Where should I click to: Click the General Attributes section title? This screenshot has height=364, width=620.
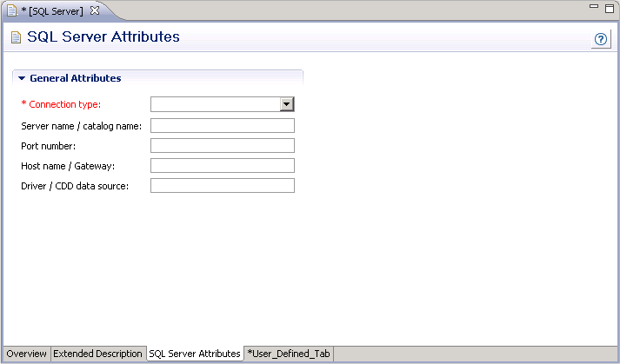point(76,78)
